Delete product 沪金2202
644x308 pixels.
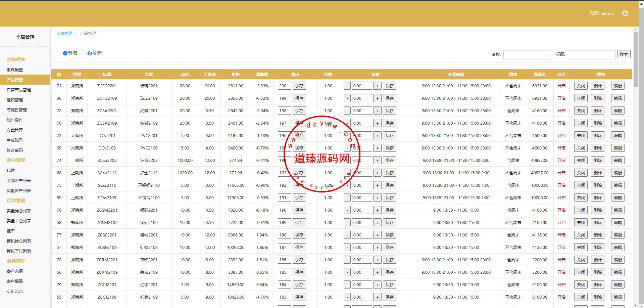tap(598, 161)
